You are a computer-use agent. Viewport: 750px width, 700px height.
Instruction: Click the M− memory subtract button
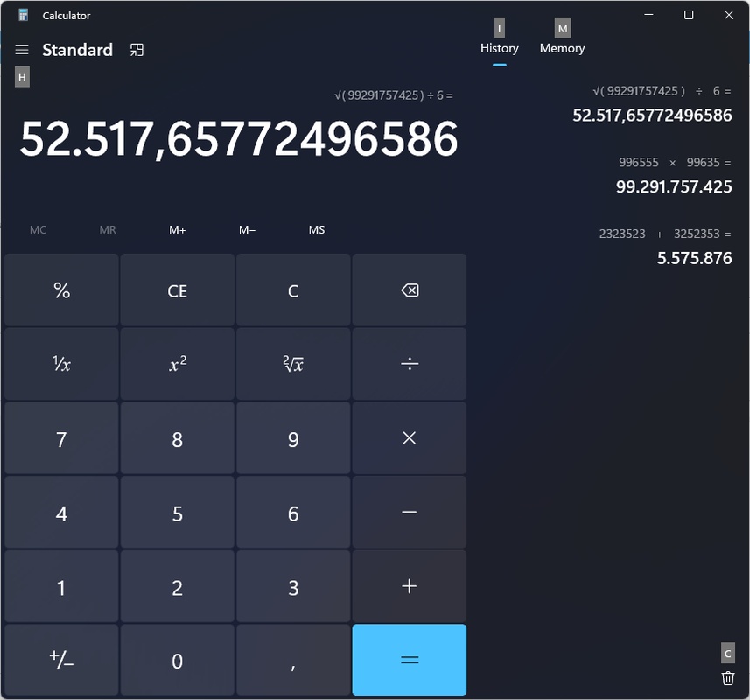(x=247, y=230)
